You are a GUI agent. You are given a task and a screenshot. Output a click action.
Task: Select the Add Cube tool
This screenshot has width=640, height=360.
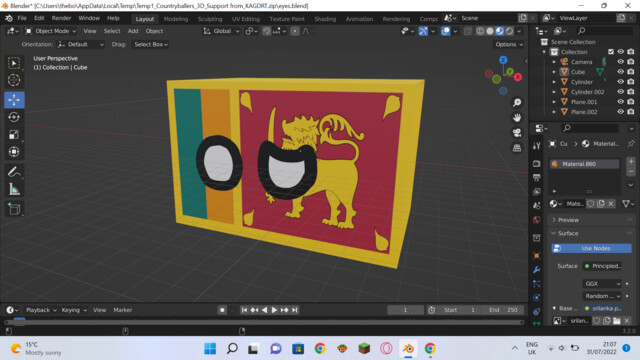14,209
